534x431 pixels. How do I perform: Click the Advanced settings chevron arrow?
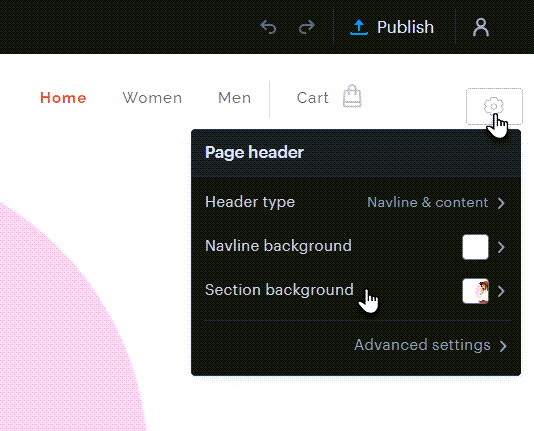coord(503,346)
